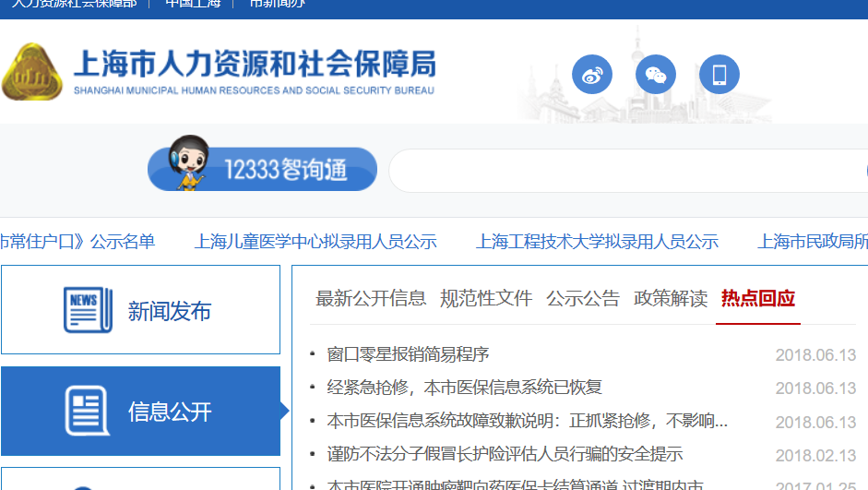Click the search input field
The width and height of the screenshot is (868, 490).
(628, 171)
